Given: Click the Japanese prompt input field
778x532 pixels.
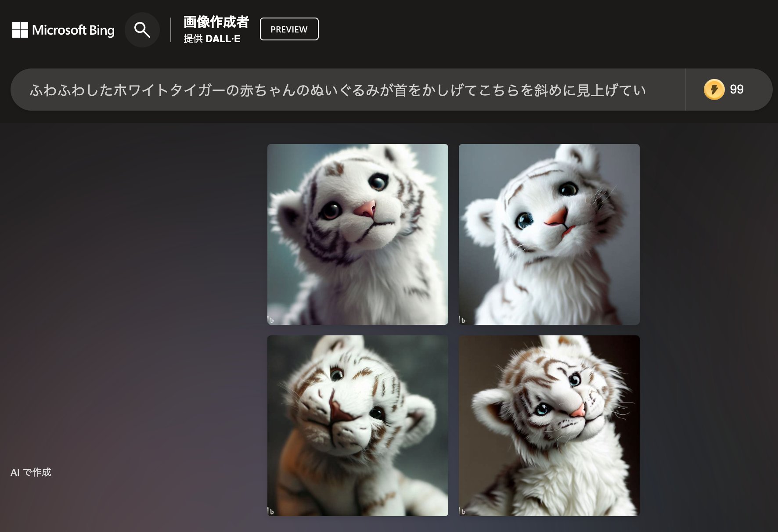Looking at the screenshot, I should point(348,90).
